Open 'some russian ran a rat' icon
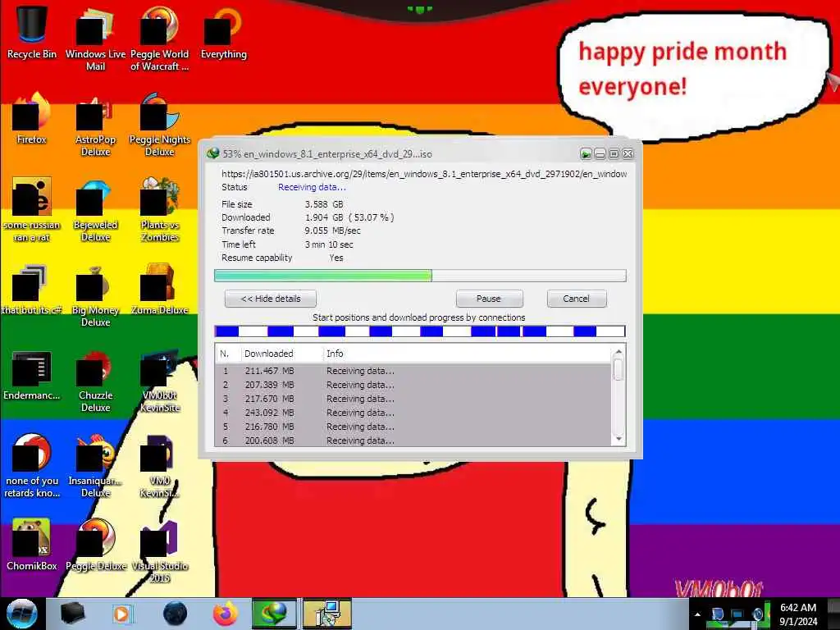840x630 pixels. point(32,209)
